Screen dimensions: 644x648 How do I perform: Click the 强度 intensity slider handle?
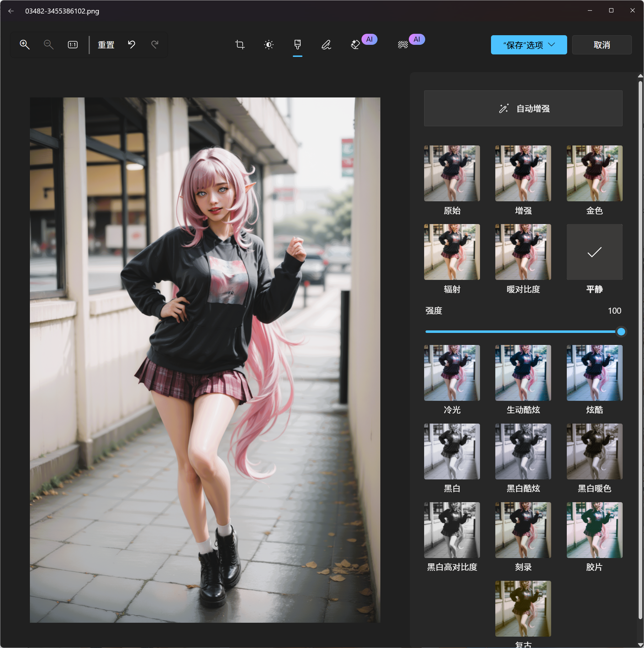621,331
